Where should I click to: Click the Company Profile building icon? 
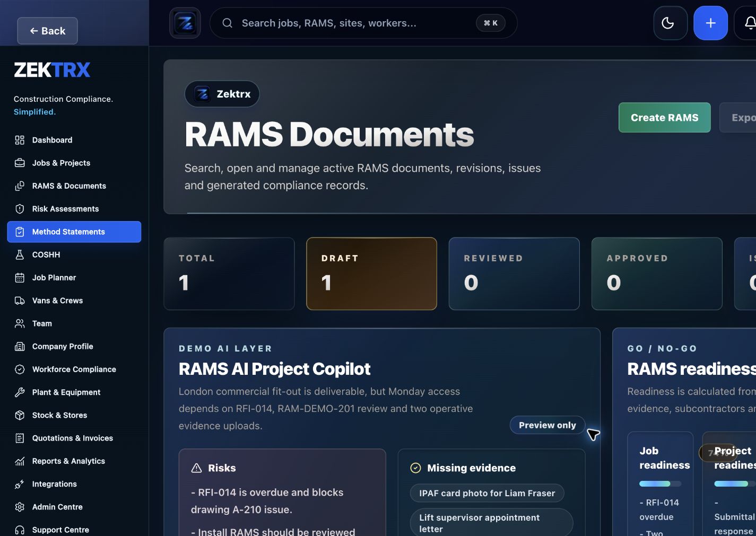click(x=20, y=346)
